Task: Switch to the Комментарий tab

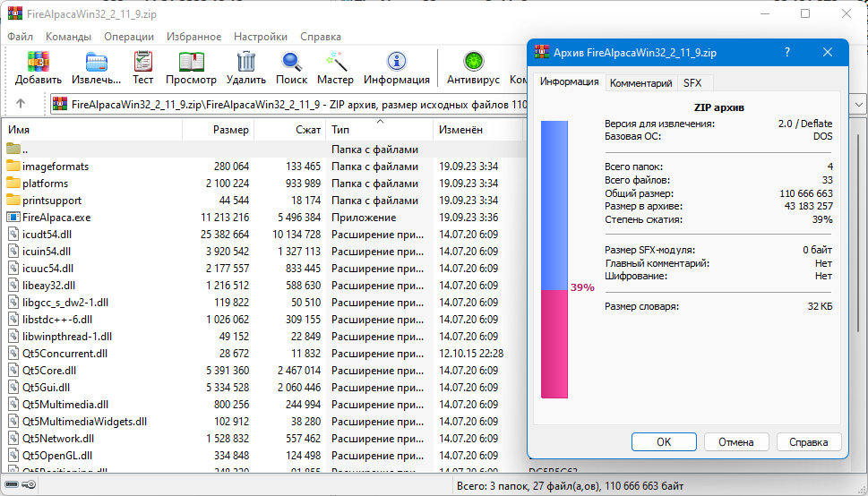Action: click(x=640, y=82)
